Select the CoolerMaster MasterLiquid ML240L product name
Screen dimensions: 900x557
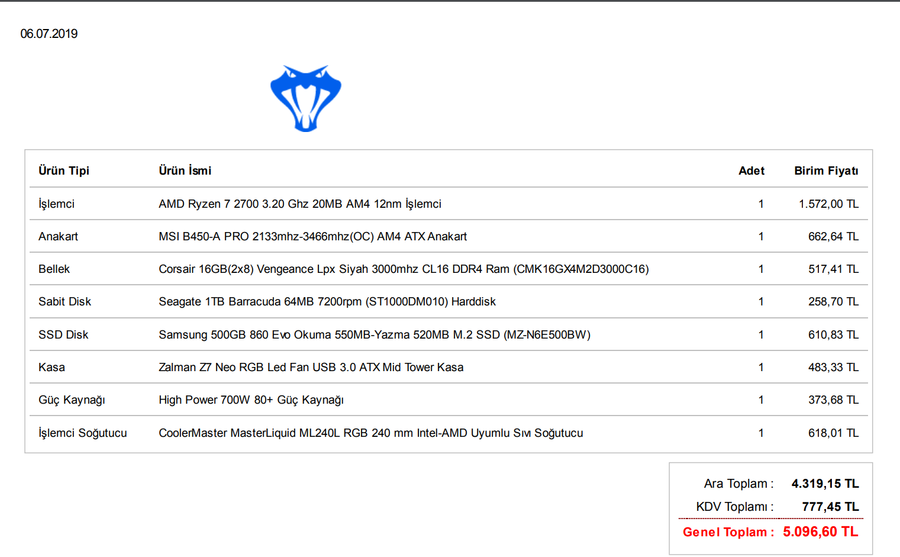(x=371, y=433)
